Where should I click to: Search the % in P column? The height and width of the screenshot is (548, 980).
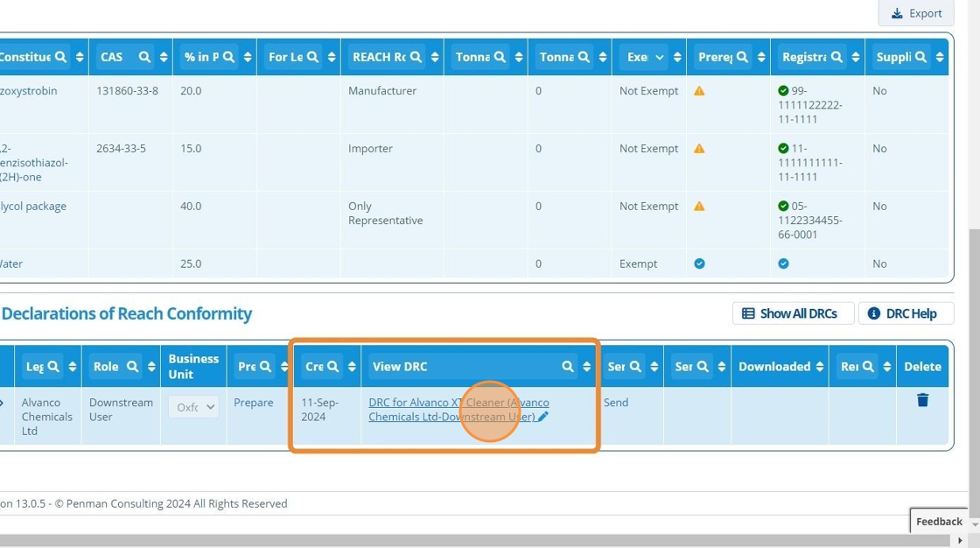coord(228,57)
